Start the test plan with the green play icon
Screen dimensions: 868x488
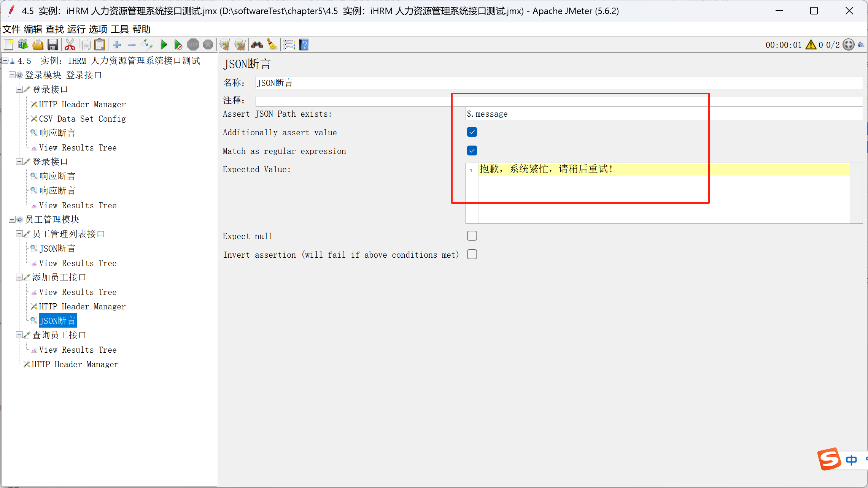pos(164,44)
